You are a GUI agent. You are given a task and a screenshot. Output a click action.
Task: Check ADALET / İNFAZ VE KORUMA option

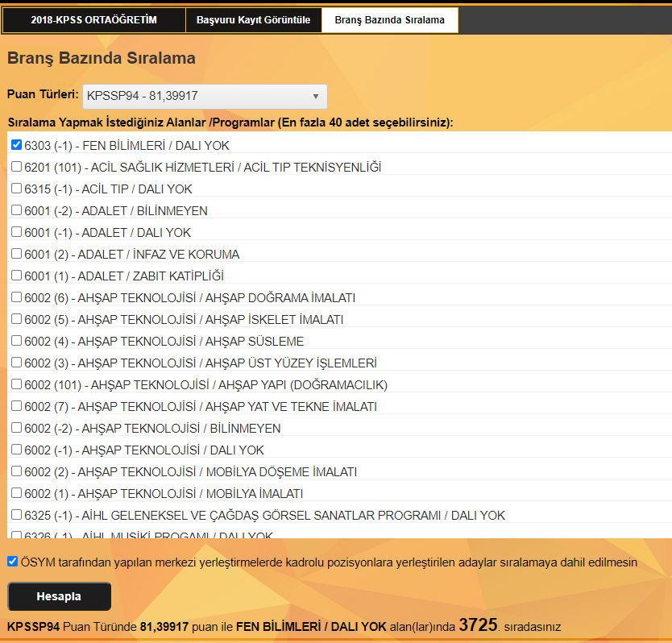pyautogui.click(x=16, y=254)
